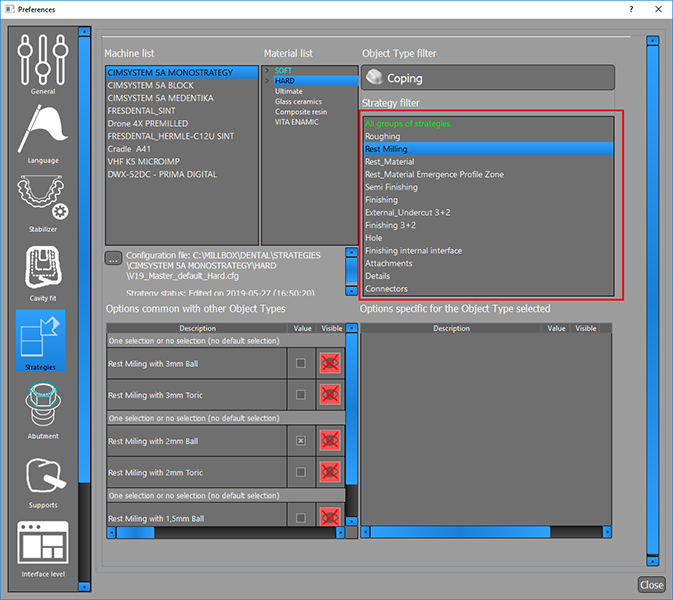This screenshot has width=673, height=600.
Task: Open the General preferences section
Action: (42, 64)
